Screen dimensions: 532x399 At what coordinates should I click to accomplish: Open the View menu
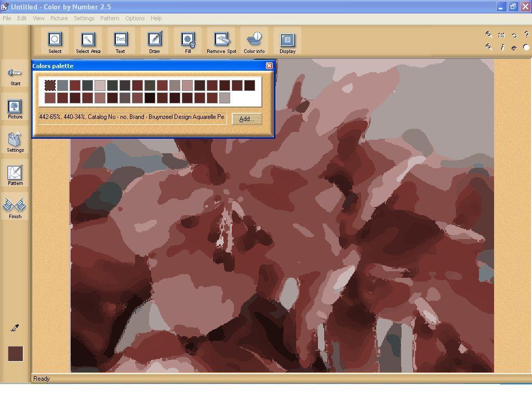click(38, 18)
